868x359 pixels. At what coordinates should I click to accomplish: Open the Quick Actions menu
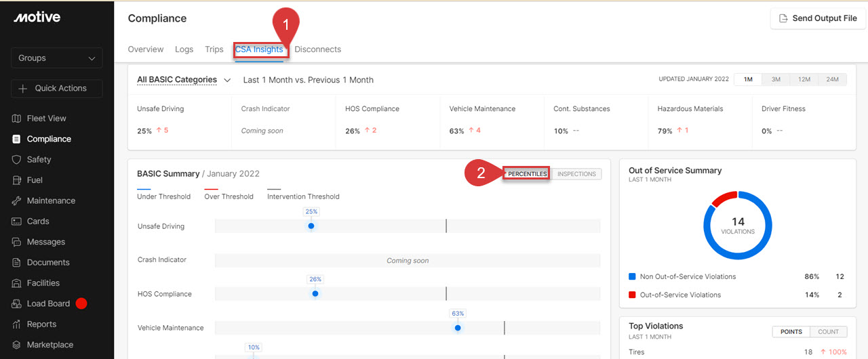point(57,88)
